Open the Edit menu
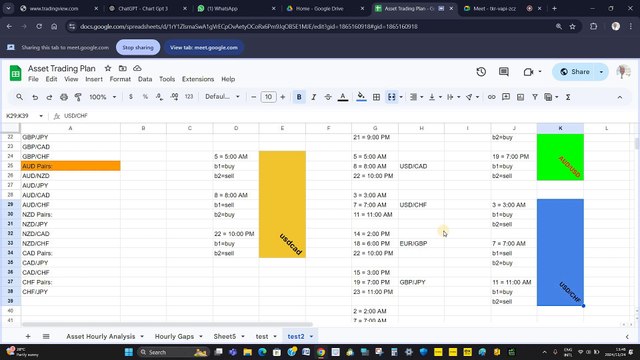640x360 pixels. point(51,79)
